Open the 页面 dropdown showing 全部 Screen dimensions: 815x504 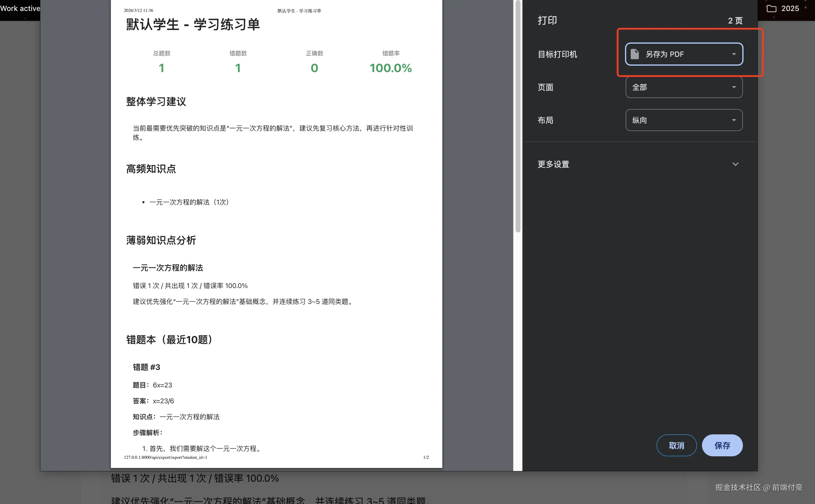[684, 87]
